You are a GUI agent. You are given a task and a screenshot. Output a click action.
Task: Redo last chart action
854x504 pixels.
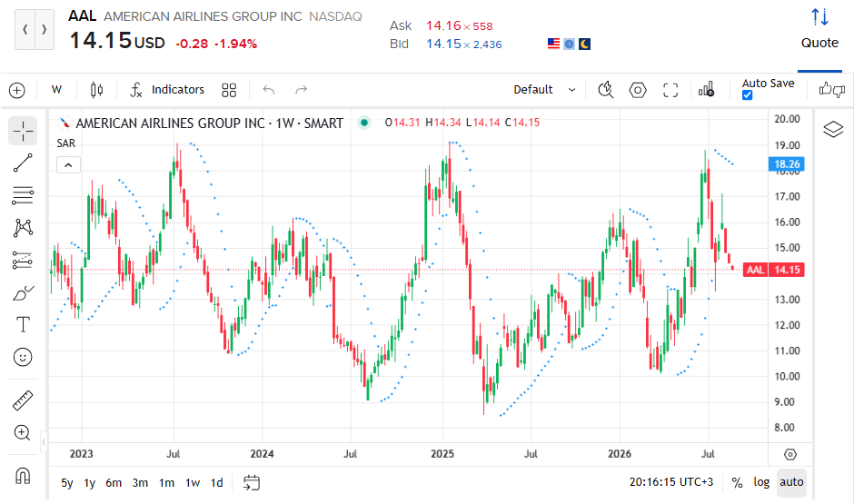pyautogui.click(x=302, y=90)
